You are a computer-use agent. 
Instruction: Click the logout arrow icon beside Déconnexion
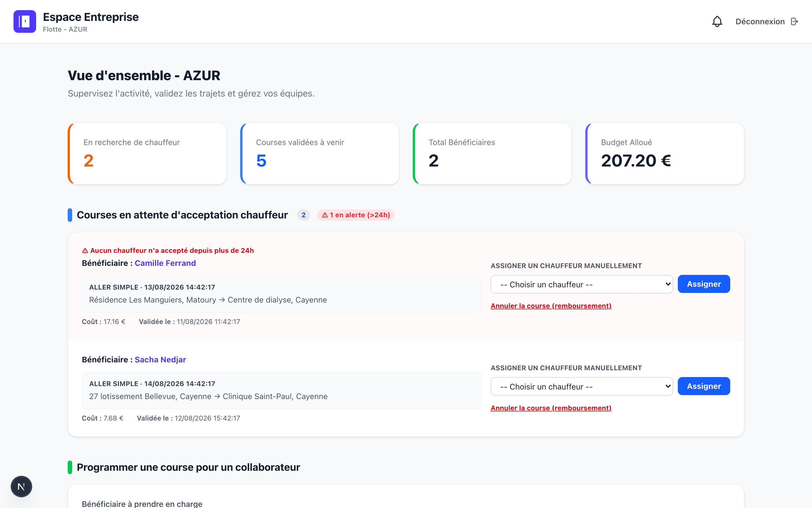click(794, 21)
